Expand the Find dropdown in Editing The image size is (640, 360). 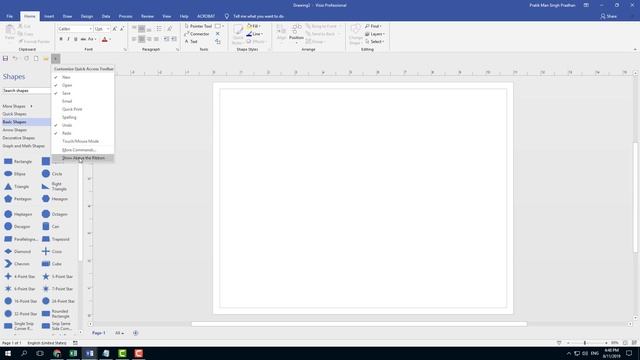(x=373, y=26)
